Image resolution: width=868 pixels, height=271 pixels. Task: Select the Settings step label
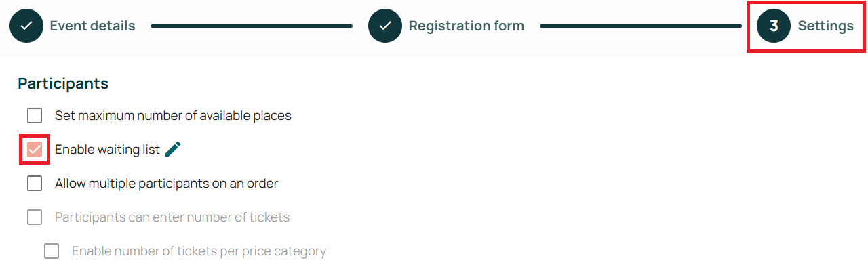click(825, 26)
